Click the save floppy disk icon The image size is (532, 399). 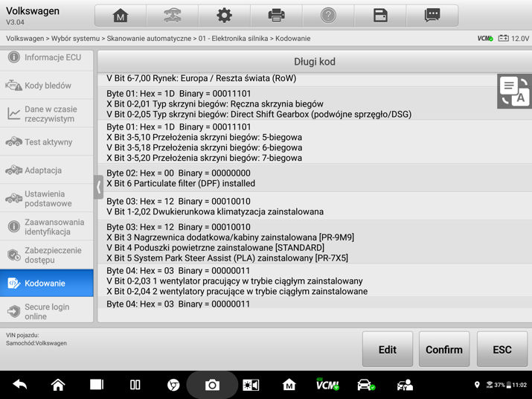380,16
